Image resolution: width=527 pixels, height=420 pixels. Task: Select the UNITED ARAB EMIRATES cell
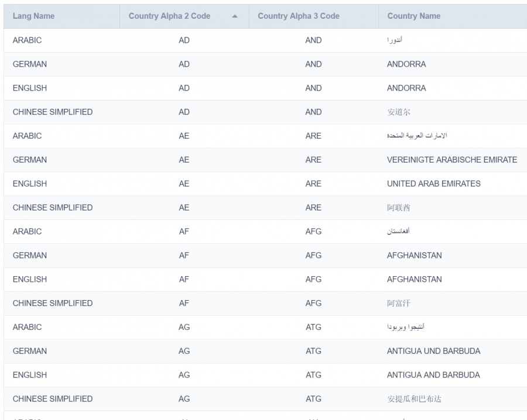[433, 184]
